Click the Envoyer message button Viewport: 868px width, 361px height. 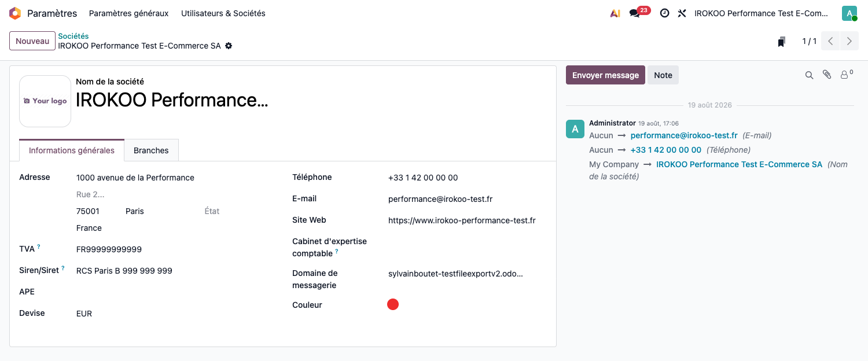tap(605, 75)
